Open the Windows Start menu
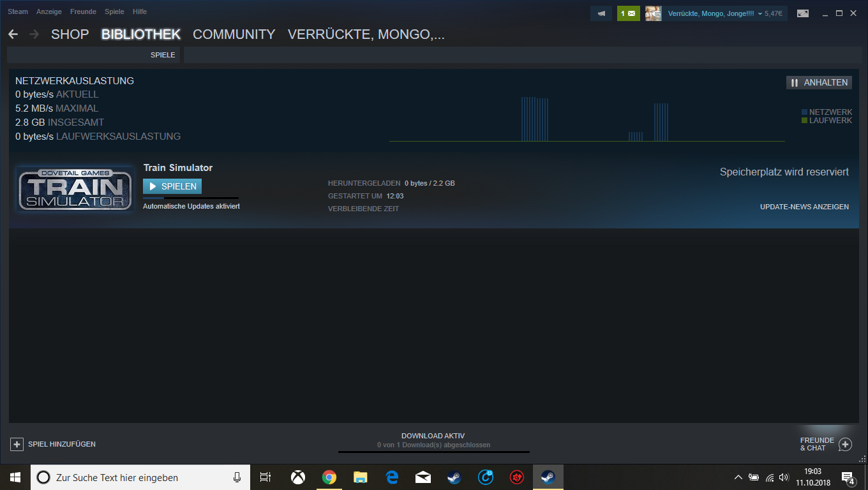The height and width of the screenshot is (490, 868). click(x=15, y=477)
